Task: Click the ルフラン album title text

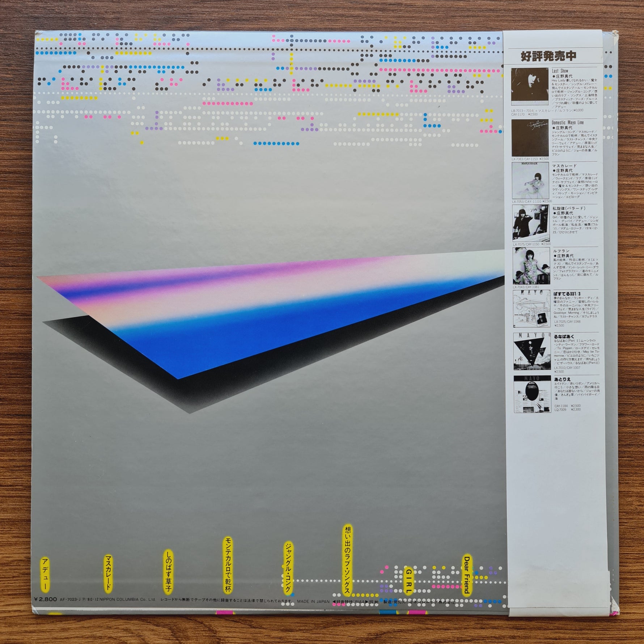Action: click(x=561, y=251)
